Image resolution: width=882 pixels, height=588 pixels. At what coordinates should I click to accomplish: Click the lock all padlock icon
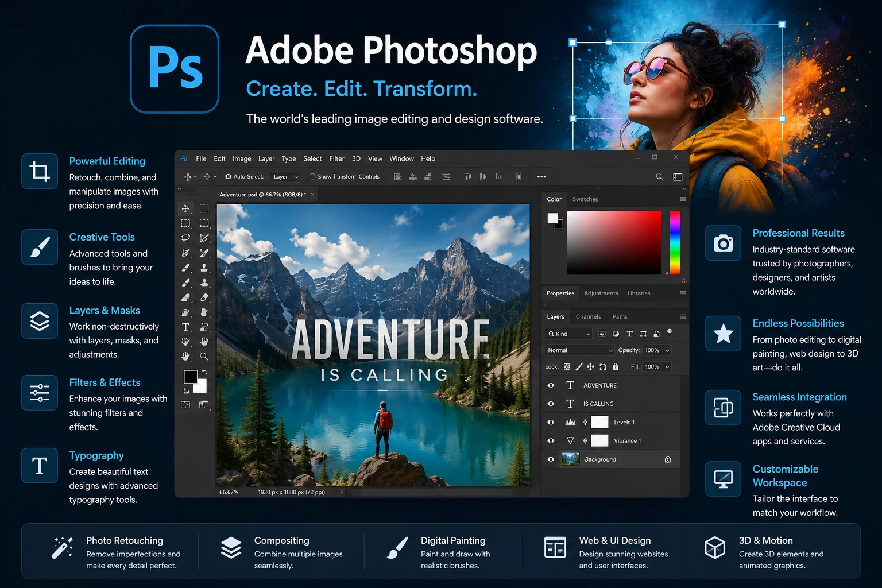[615, 366]
